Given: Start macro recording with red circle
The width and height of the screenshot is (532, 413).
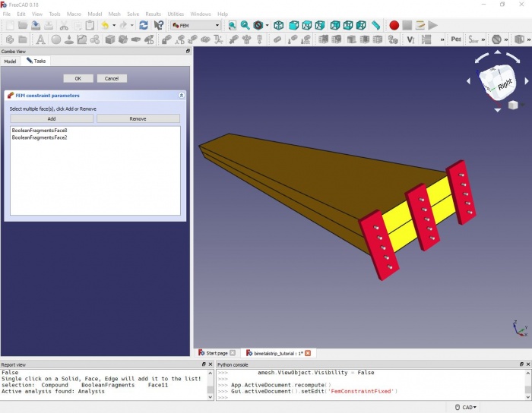Looking at the screenshot, I should (x=394, y=25).
